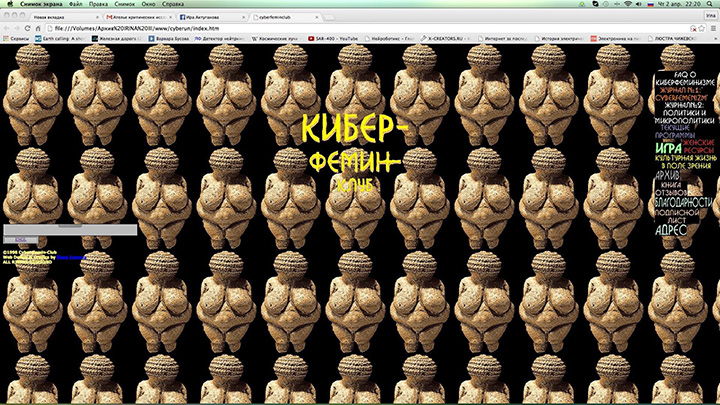Screen dimensions: 720x405
Task: Click the menu bar date and time
Action: 679,4
